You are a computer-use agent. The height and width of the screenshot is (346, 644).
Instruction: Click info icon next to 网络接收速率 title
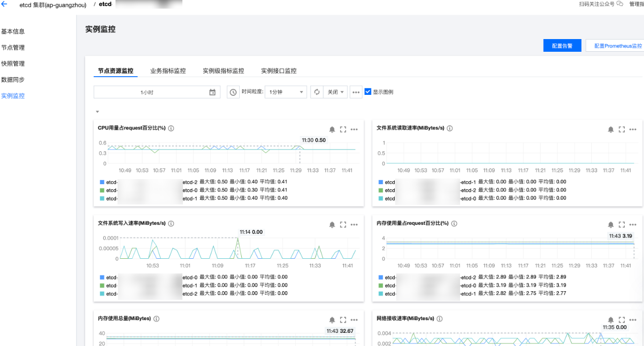440,319
